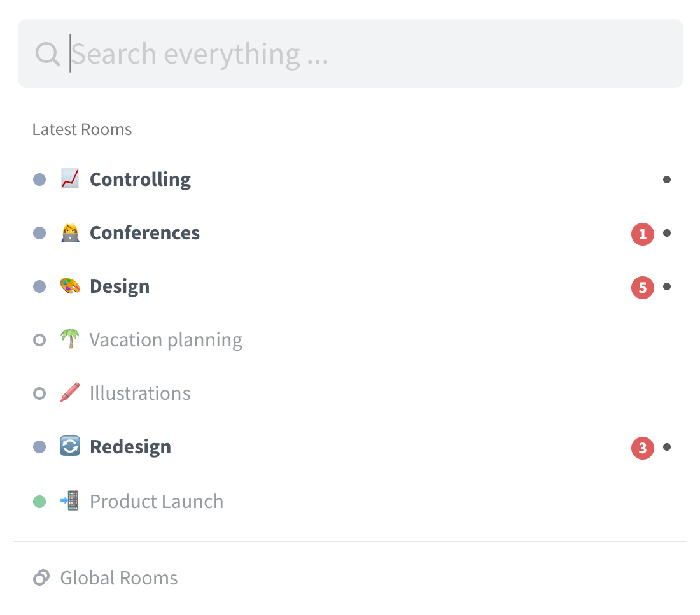This screenshot has width=700, height=615.
Task: Click the hollow status circle for Vacation planning
Action: click(39, 340)
